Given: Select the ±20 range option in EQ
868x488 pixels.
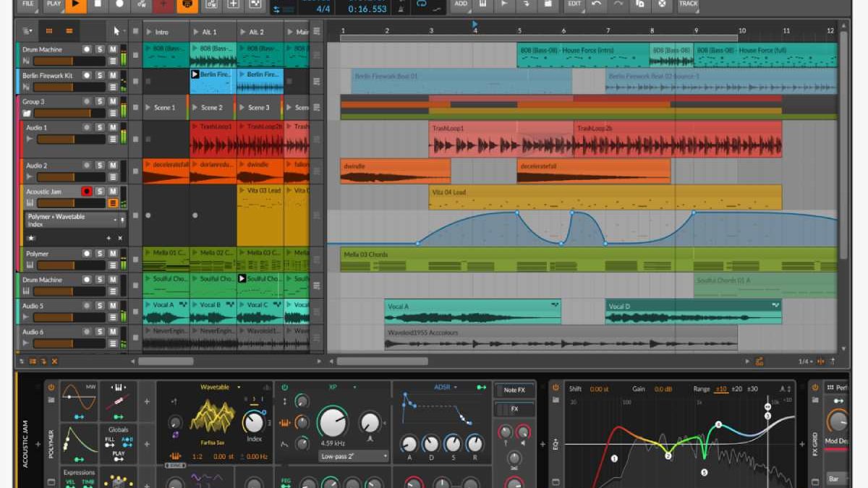Looking at the screenshot, I should coord(736,389).
